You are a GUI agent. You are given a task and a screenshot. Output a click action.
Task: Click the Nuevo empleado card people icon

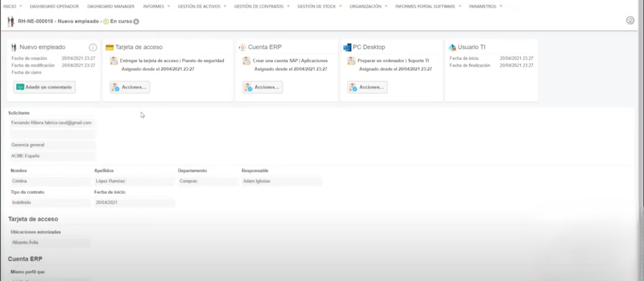(x=14, y=47)
